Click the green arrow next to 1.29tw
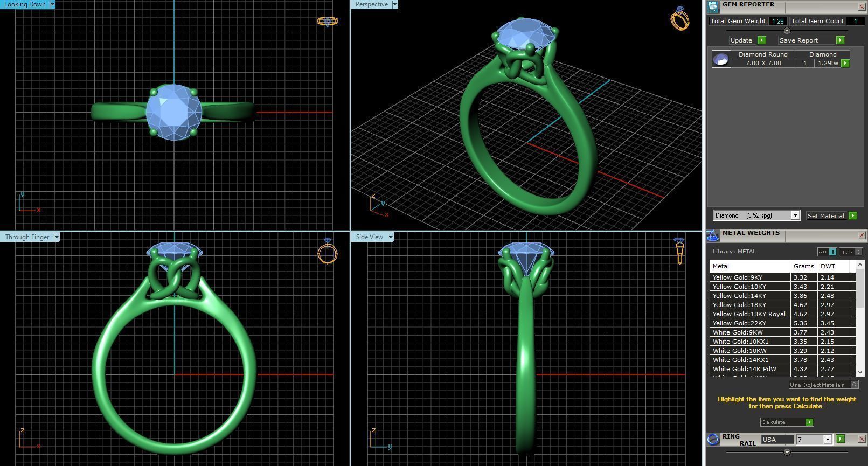 (845, 64)
